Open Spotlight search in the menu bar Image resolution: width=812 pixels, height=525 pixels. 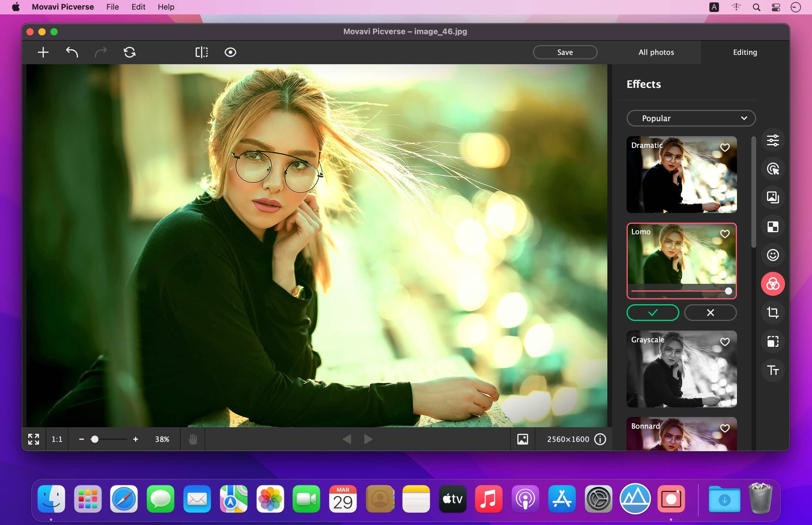point(756,7)
